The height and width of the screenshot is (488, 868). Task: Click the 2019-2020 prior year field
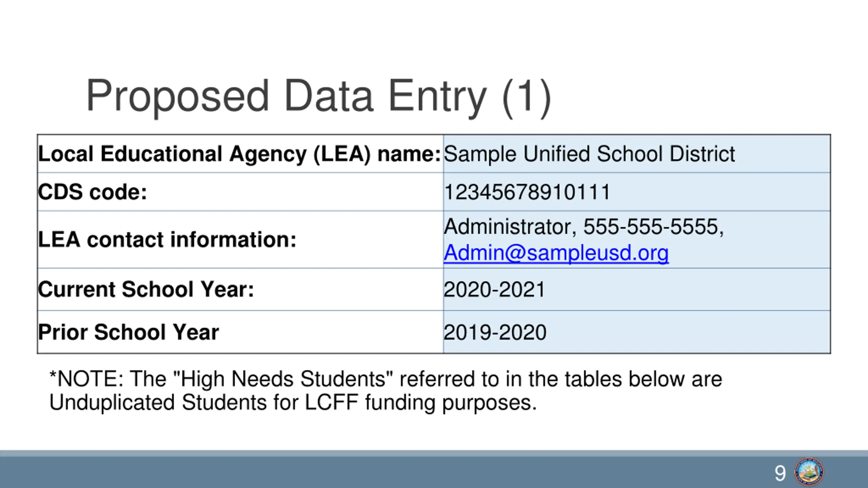click(495, 332)
